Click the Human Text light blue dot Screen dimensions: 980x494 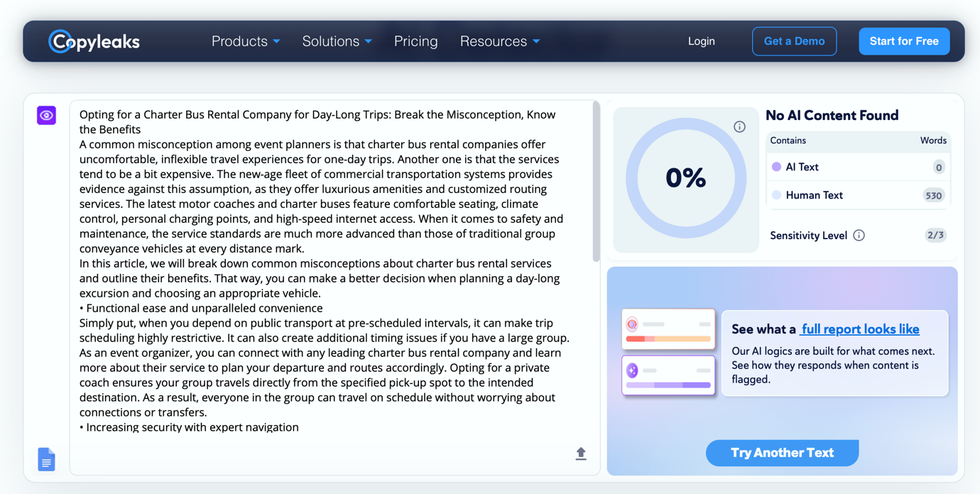coord(776,194)
